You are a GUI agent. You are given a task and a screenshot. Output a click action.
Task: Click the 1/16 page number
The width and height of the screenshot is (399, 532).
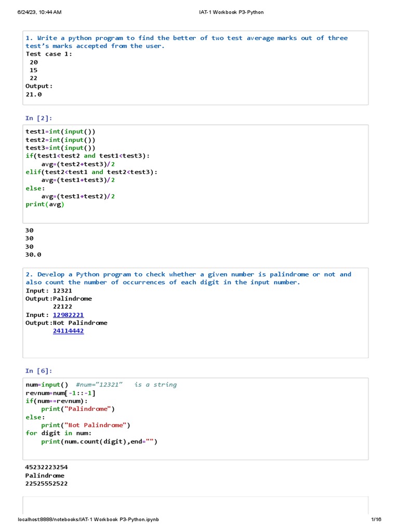point(376,520)
